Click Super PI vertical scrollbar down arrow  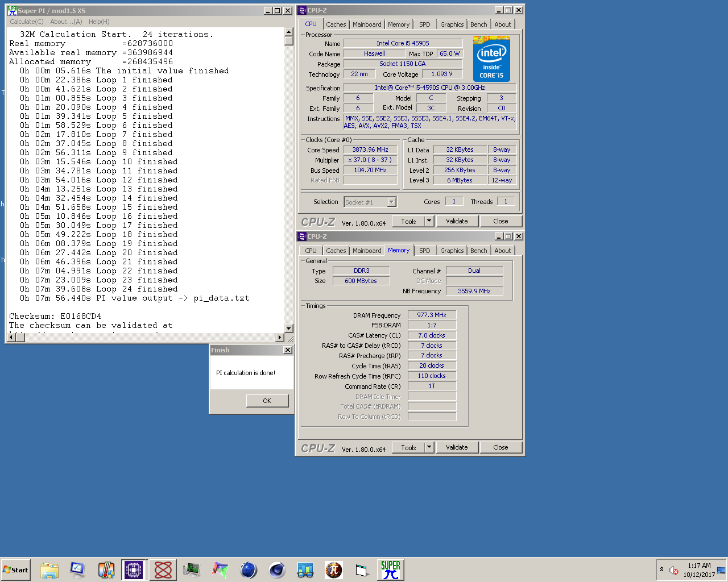tap(288, 328)
